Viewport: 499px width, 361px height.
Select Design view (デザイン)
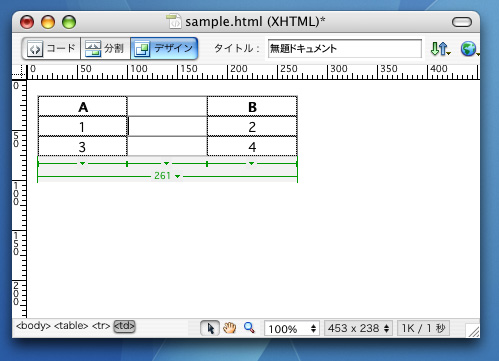[x=164, y=49]
